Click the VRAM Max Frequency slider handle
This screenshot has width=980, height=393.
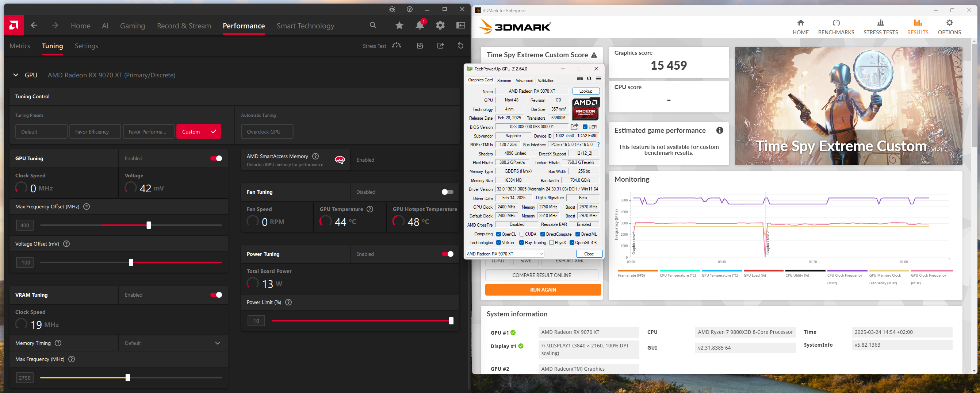tap(128, 378)
